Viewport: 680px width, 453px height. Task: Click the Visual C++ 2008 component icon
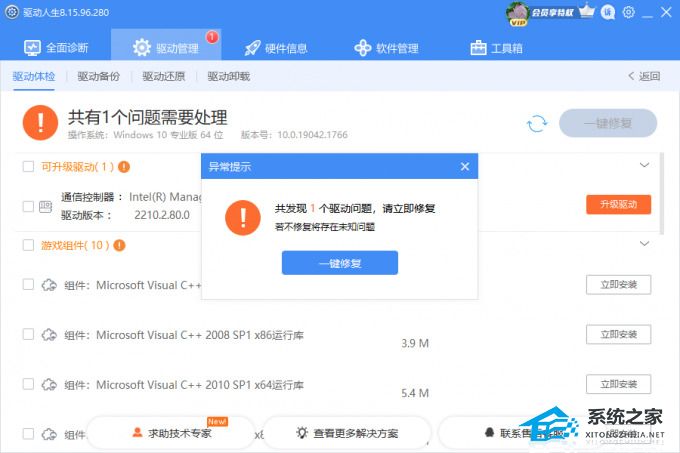point(49,335)
